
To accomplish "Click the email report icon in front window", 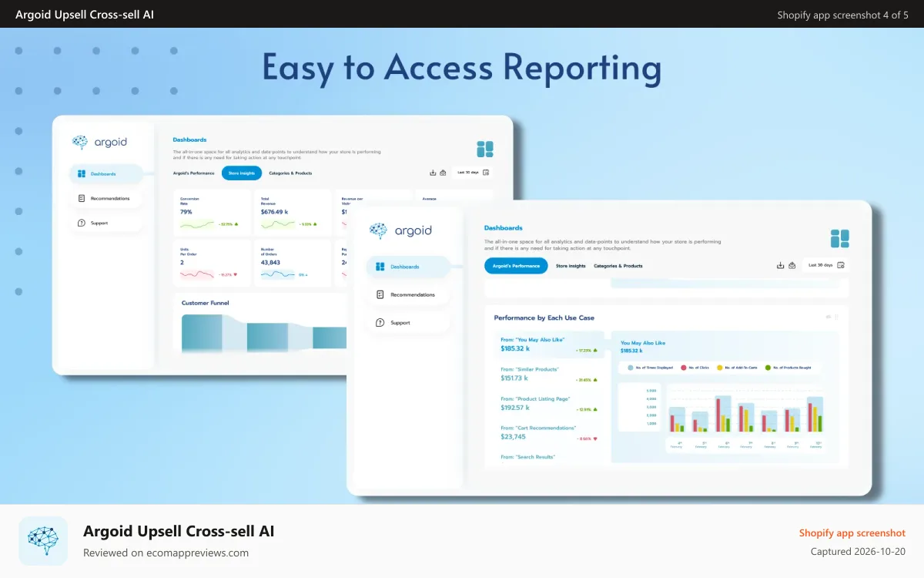I will coord(792,265).
